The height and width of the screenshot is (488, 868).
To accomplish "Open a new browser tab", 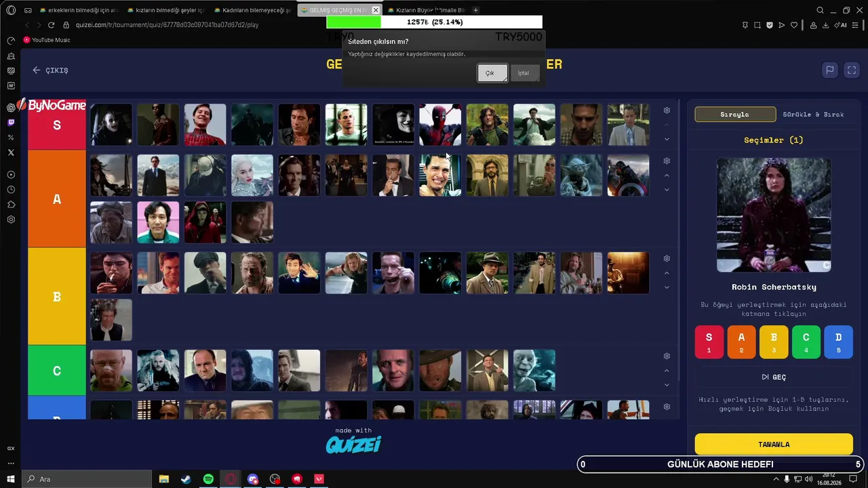I will pos(475,10).
